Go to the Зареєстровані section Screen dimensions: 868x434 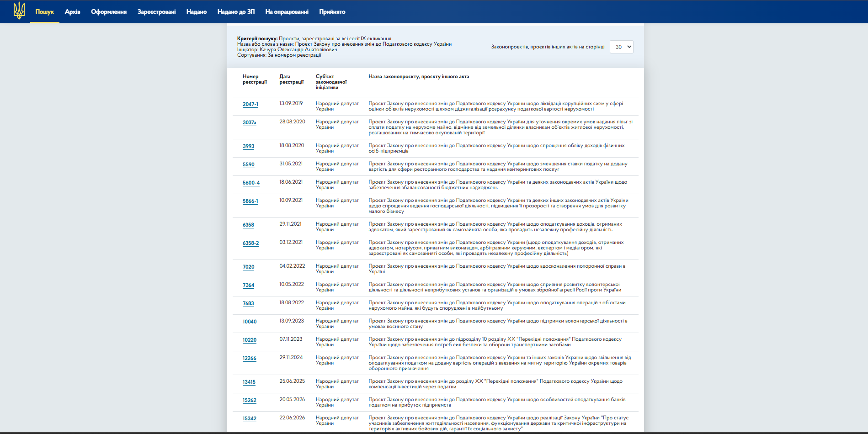(x=157, y=12)
